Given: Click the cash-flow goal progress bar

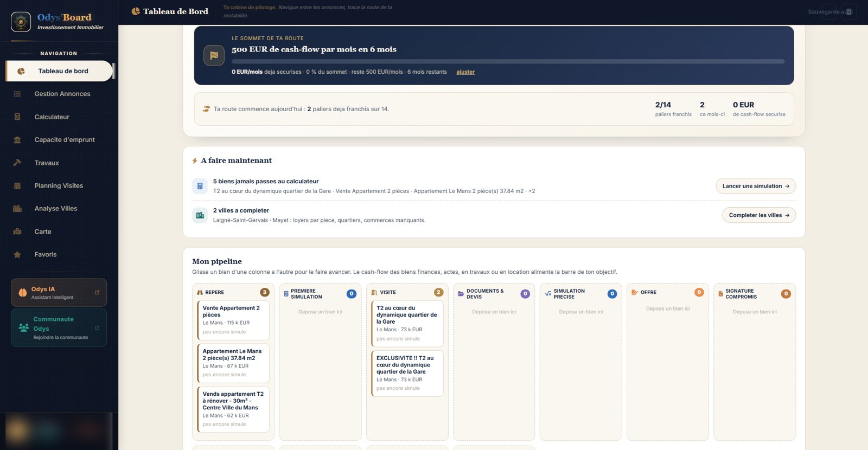Looking at the screenshot, I should pos(508,62).
